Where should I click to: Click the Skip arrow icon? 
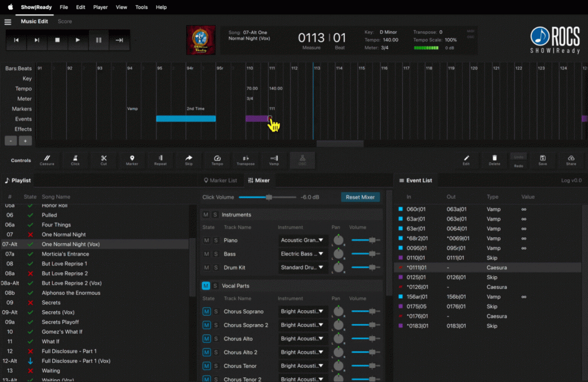(189, 158)
